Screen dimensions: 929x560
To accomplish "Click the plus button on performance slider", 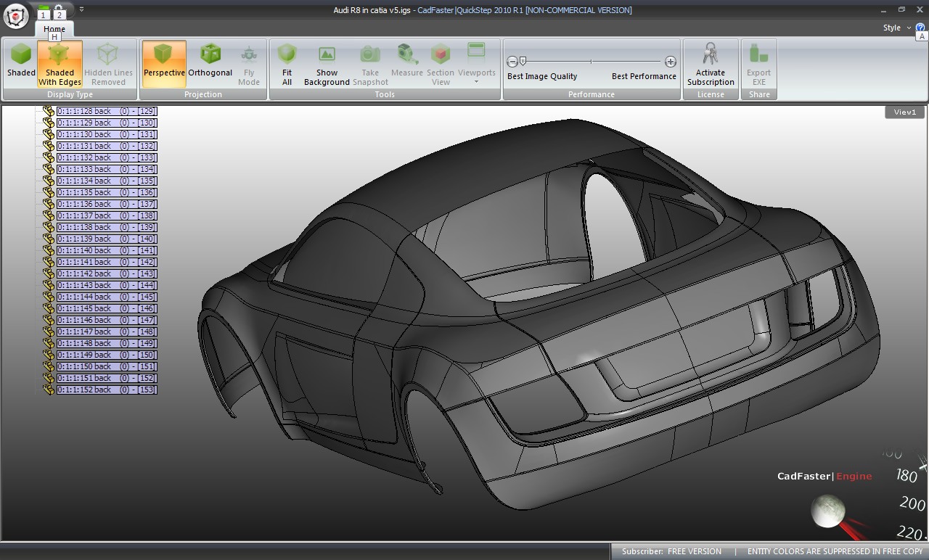I will tap(671, 62).
